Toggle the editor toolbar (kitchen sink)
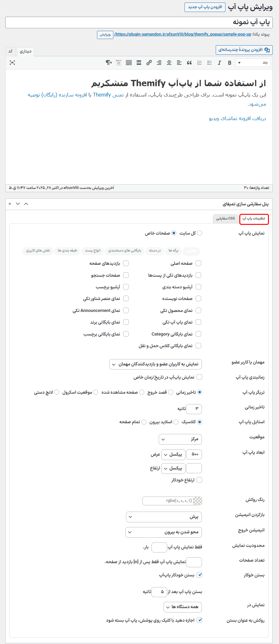Image resolution: width=279 pixels, height=644 pixels. (x=129, y=63)
